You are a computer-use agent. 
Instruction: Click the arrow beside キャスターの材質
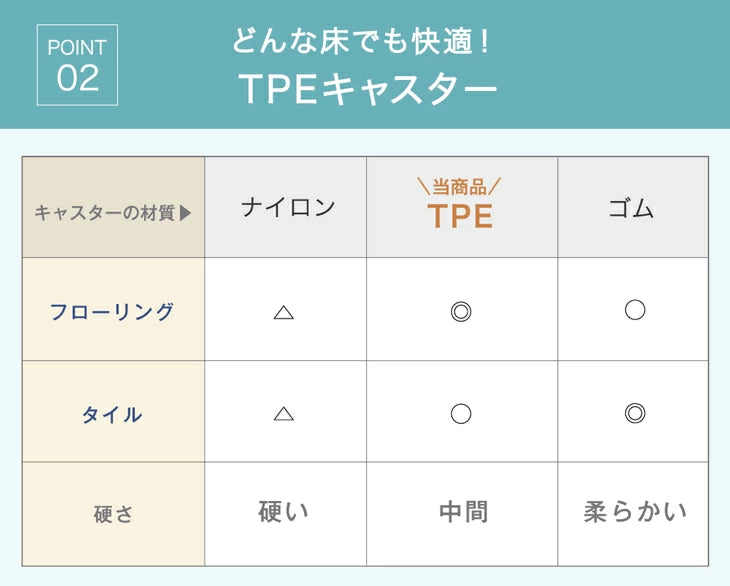pyautogui.click(x=185, y=213)
